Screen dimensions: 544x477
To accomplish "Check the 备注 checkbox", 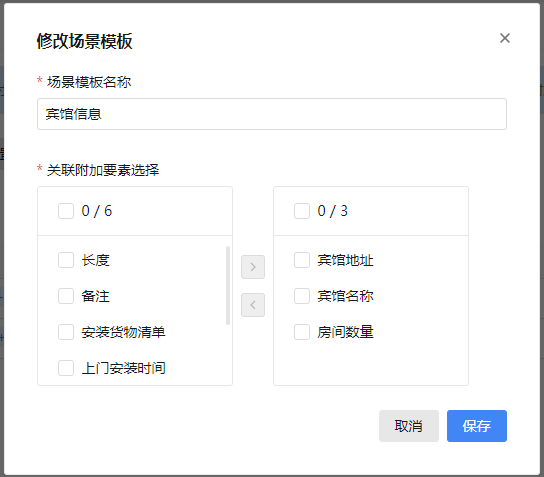I will 66,296.
